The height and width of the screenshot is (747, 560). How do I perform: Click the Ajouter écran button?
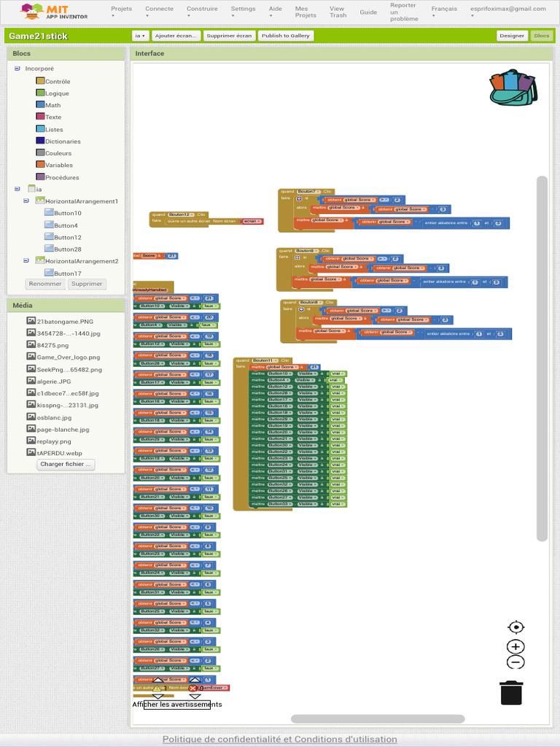[176, 36]
